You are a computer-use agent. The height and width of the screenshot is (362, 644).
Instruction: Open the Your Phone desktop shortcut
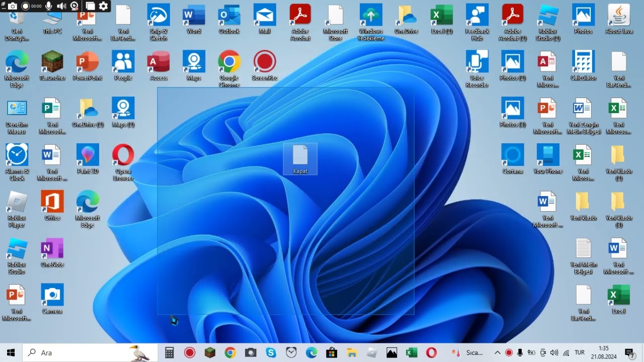(x=548, y=159)
